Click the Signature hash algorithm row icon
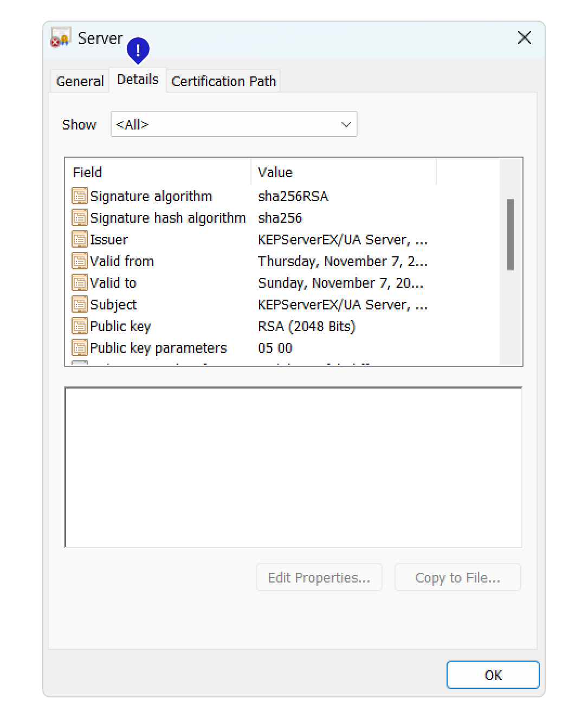 coord(80,218)
